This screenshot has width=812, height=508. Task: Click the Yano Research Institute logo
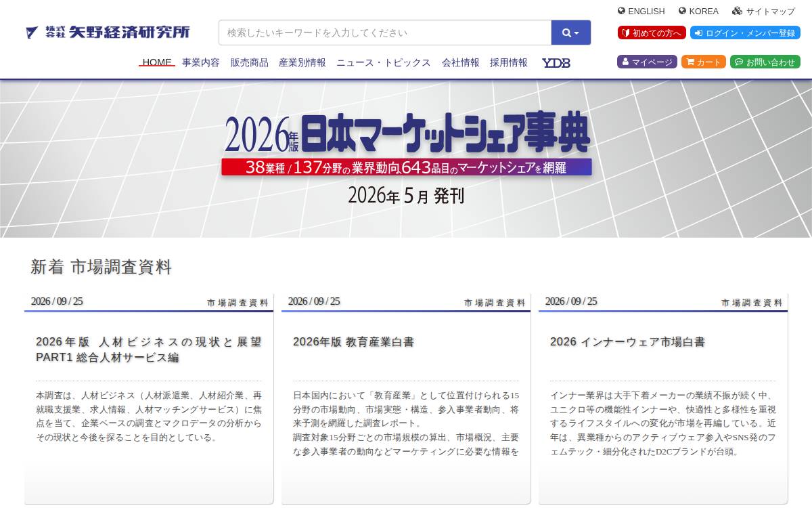click(x=108, y=32)
